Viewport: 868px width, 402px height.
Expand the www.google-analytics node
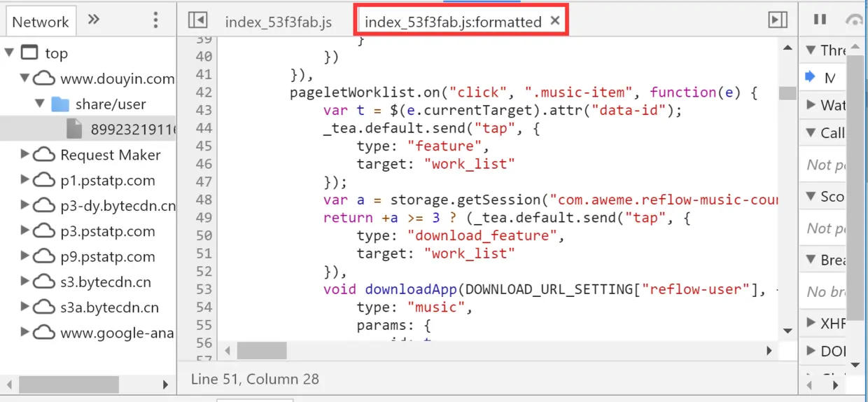[25, 333]
